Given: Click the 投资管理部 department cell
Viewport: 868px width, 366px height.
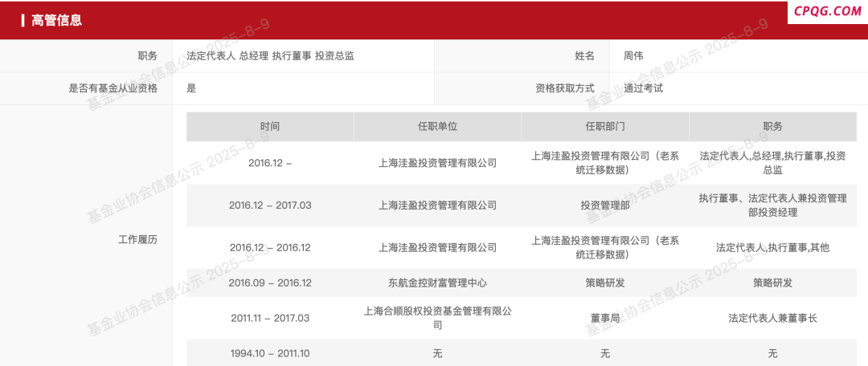Looking at the screenshot, I should pos(605,205).
